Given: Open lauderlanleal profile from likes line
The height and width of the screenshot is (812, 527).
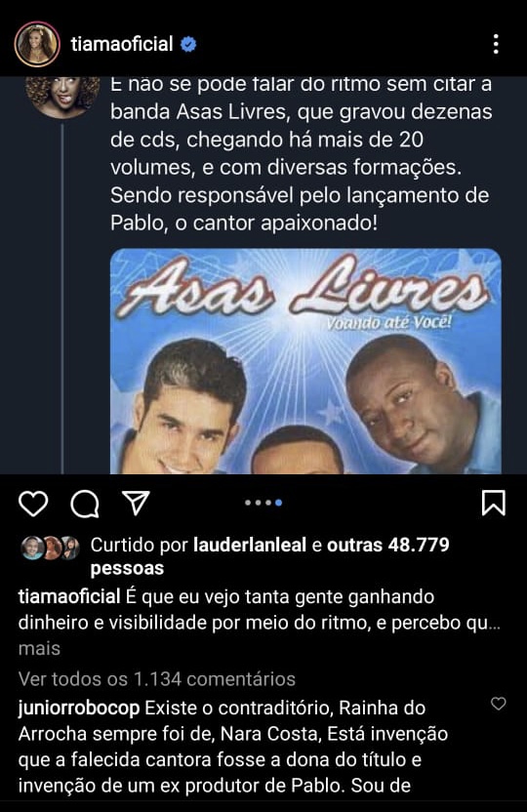Looking at the screenshot, I should pyautogui.click(x=250, y=545).
